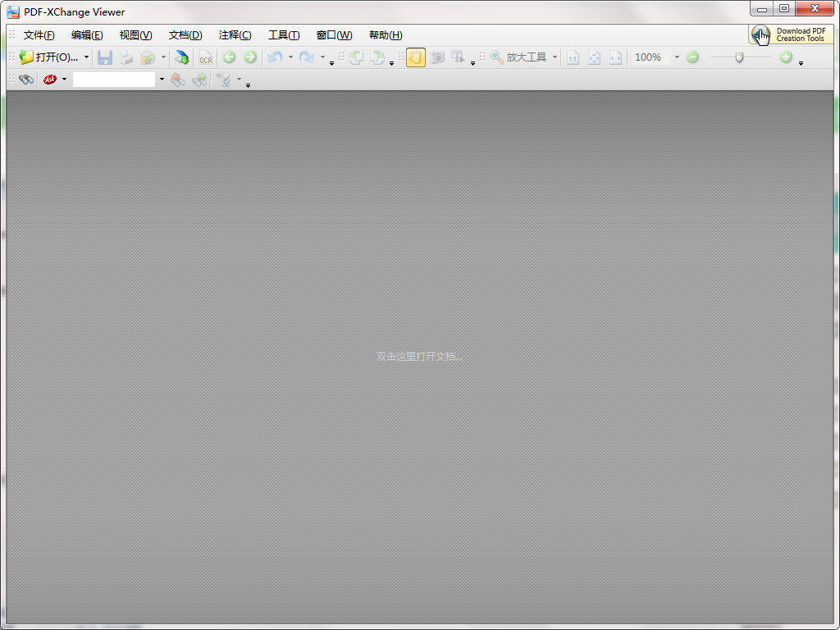Expand the 打开(O) open dropdown arrow
This screenshot has height=630, width=840.
point(86,57)
